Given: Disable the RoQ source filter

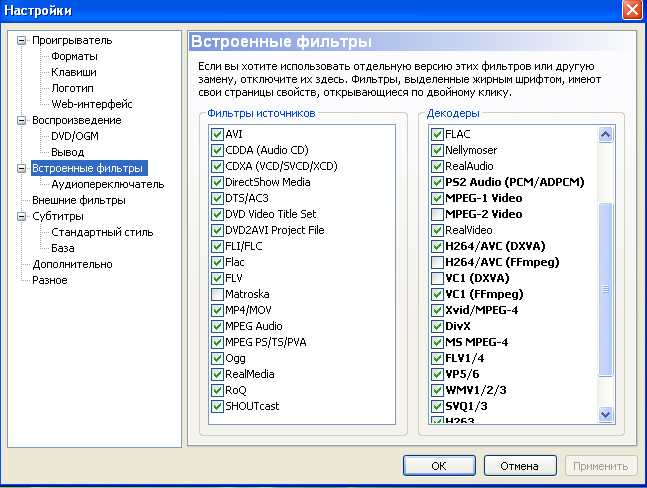Looking at the screenshot, I should point(217,390).
